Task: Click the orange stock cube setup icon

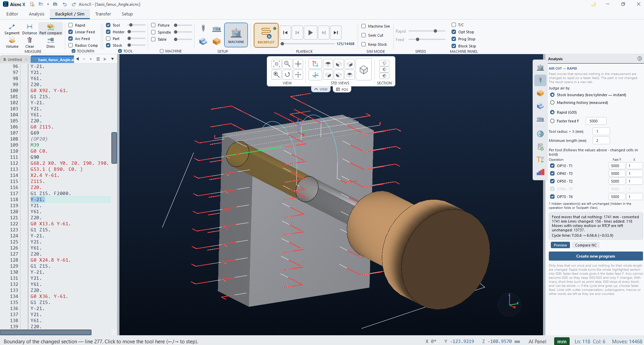Action: point(217,41)
